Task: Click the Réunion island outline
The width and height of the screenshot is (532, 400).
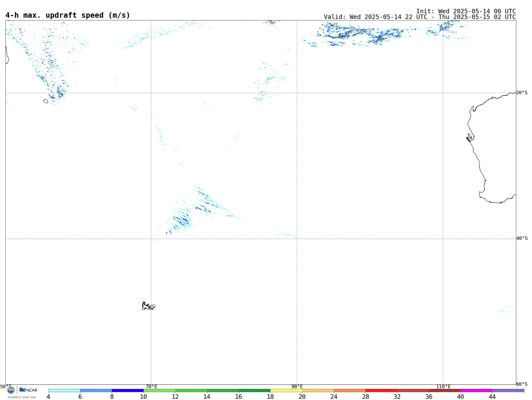Action: click(46, 101)
